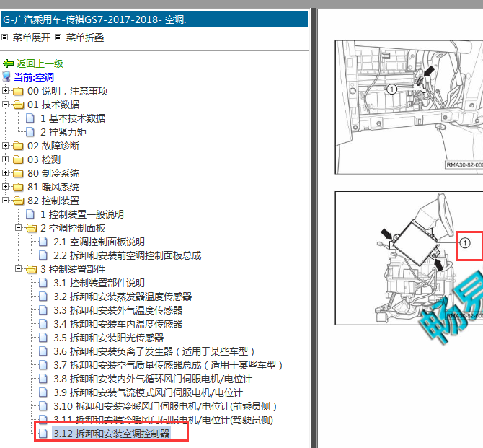Open 3.3 拆卸和安装外气温度传感器

118,310
